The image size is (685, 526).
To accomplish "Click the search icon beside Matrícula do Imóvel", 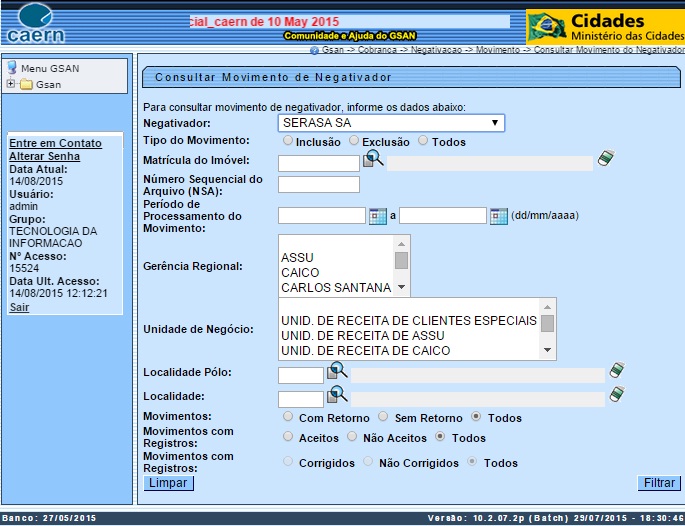I will [x=373, y=158].
